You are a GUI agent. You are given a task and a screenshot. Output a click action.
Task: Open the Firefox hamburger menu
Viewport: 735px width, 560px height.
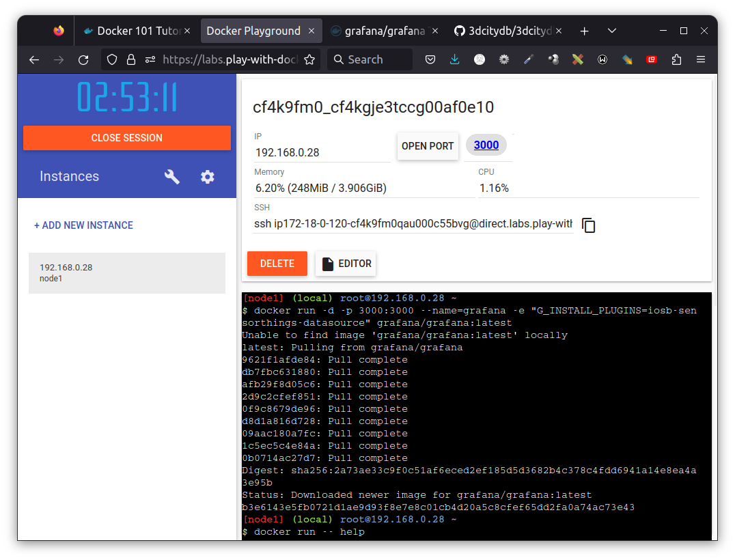(701, 59)
